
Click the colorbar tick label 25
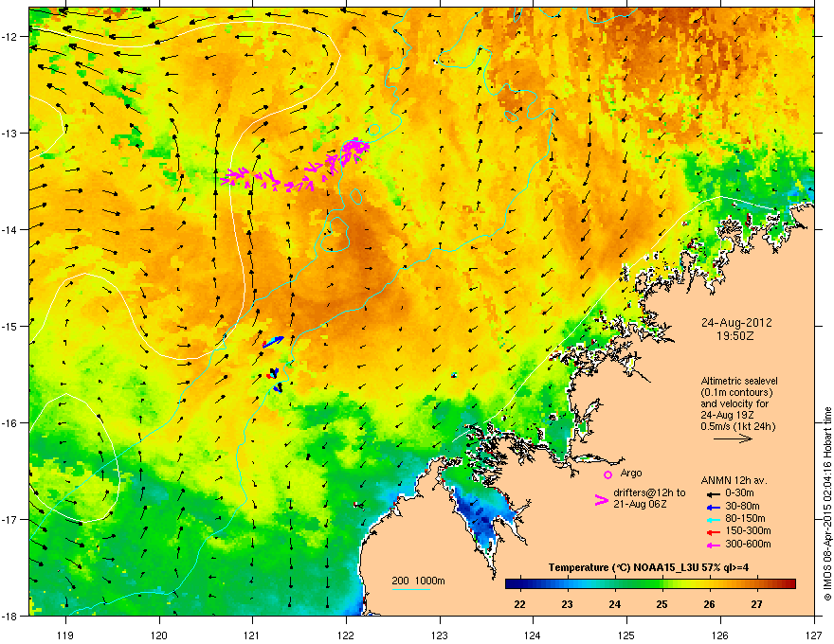coord(662,604)
